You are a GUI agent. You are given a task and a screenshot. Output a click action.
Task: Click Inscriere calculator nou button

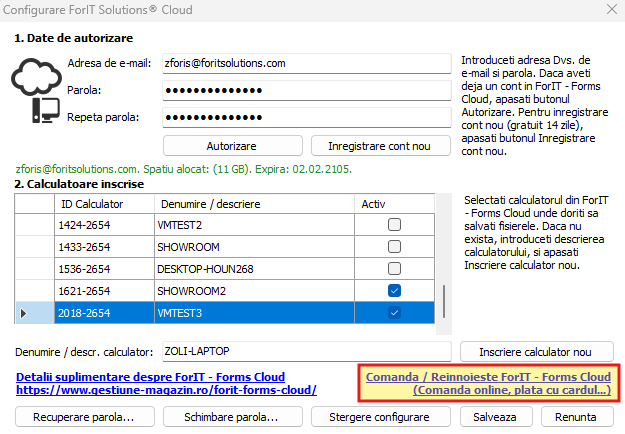(x=537, y=352)
